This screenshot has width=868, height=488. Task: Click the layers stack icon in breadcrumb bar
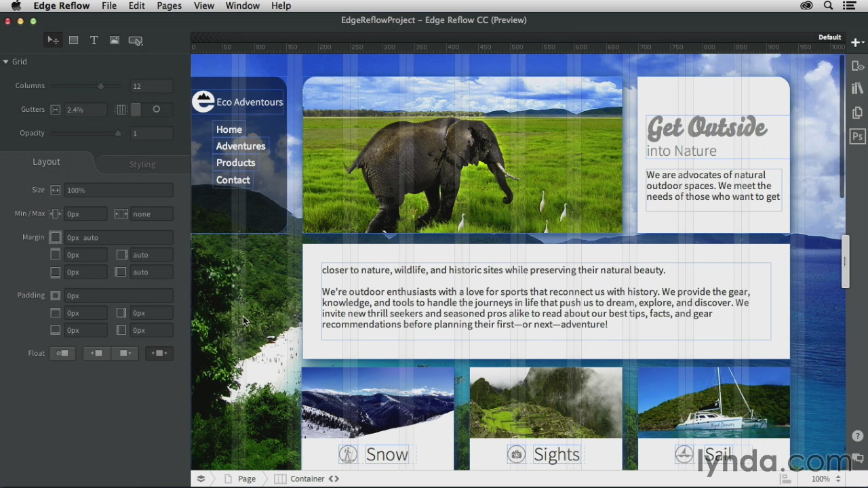tap(201, 479)
